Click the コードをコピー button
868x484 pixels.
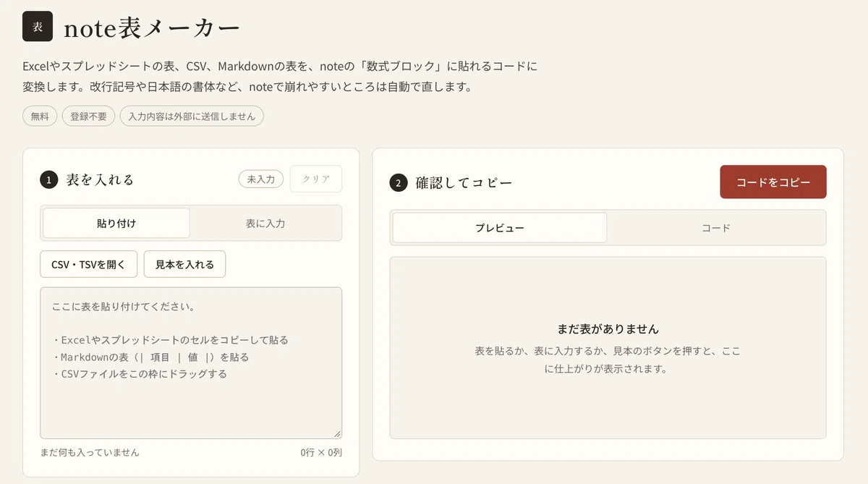[x=773, y=182]
